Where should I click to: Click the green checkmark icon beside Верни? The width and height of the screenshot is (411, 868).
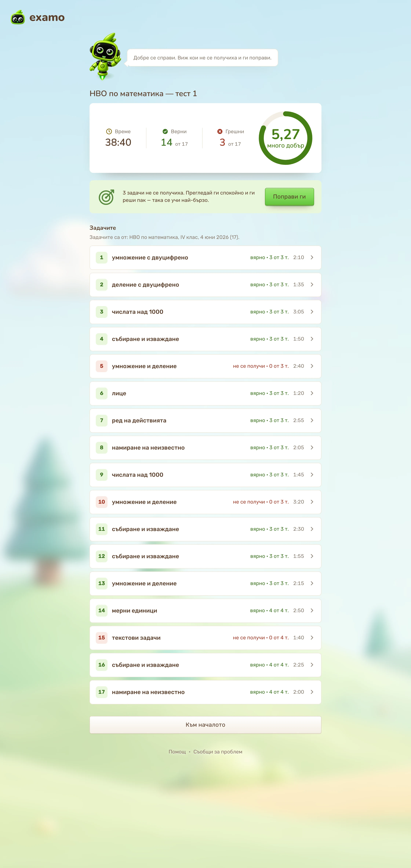pyautogui.click(x=165, y=131)
